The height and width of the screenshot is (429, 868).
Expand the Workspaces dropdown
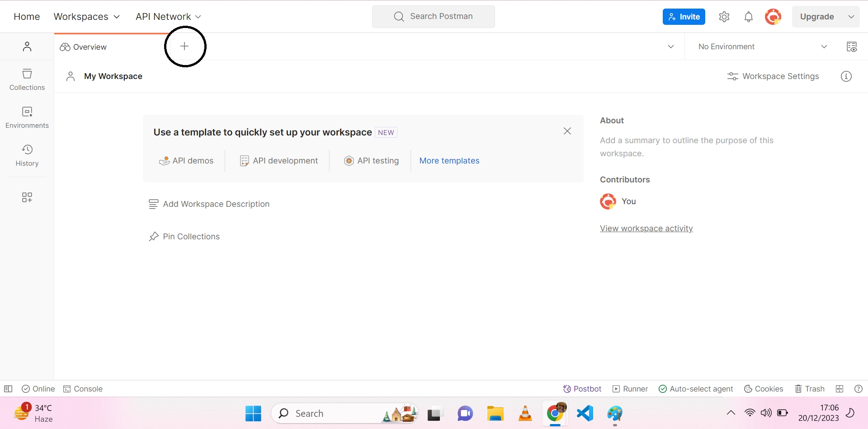pyautogui.click(x=87, y=17)
